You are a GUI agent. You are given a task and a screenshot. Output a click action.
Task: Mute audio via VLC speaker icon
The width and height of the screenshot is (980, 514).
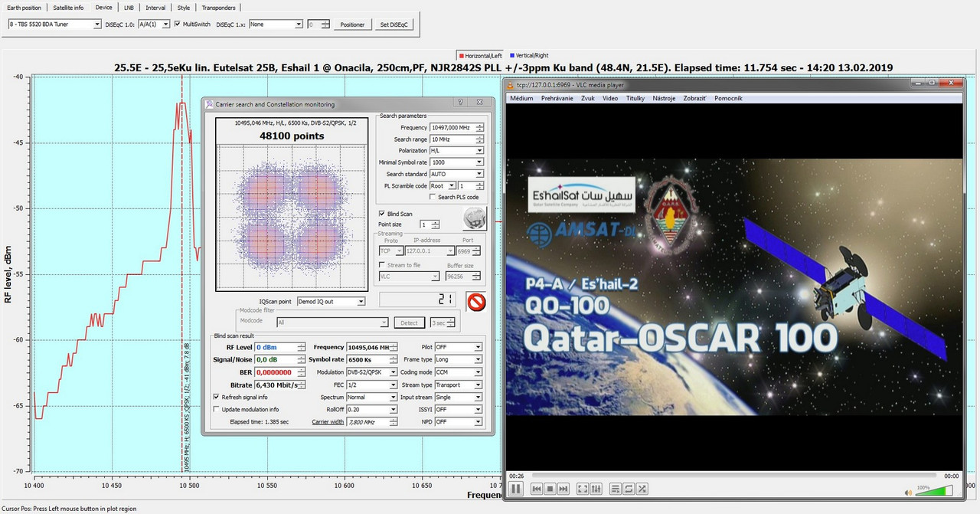(909, 493)
